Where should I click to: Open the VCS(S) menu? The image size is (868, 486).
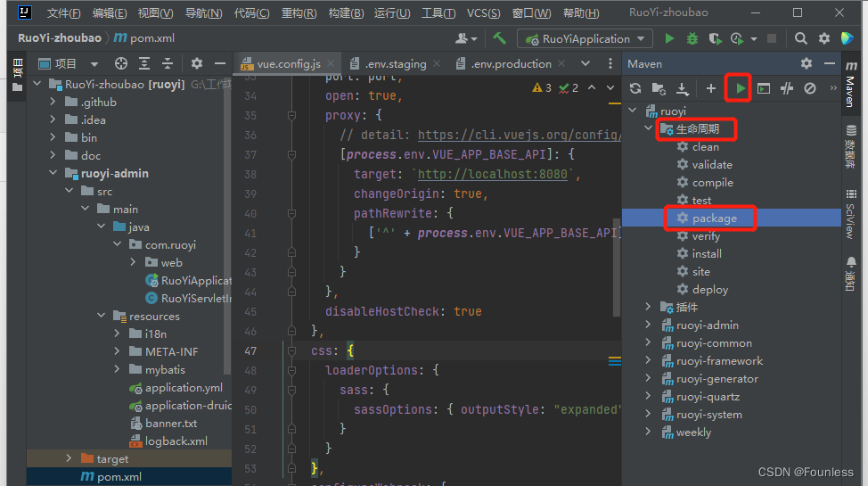(x=483, y=12)
